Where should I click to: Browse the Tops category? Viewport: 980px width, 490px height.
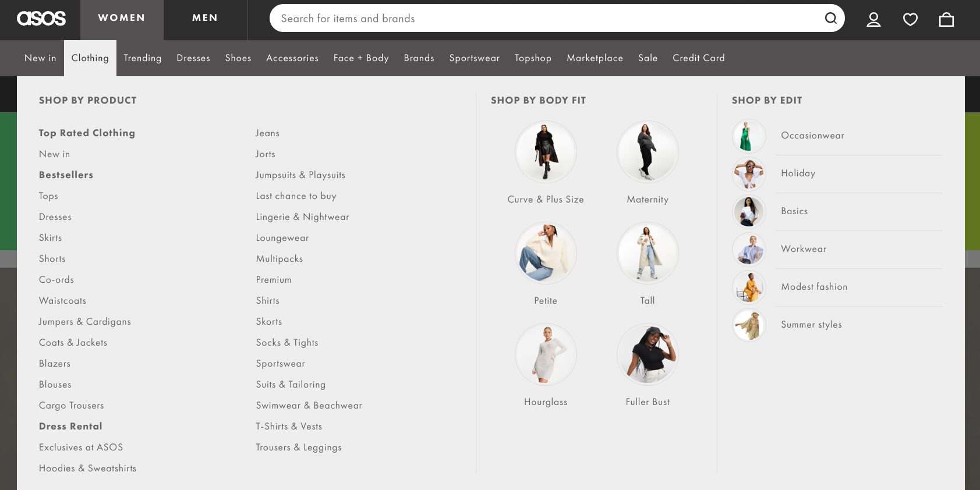coord(48,196)
